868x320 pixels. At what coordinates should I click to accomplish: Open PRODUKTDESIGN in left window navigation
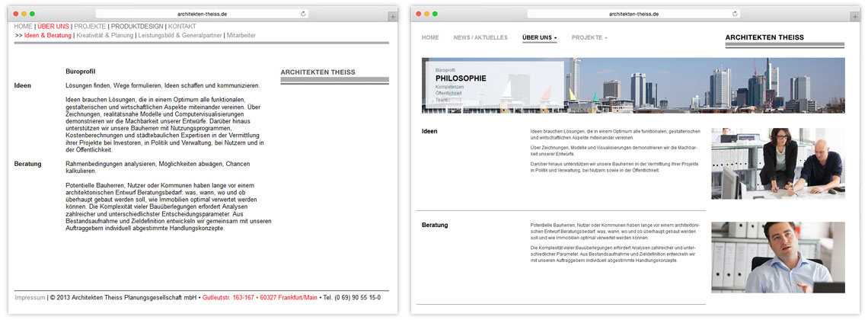pos(137,26)
